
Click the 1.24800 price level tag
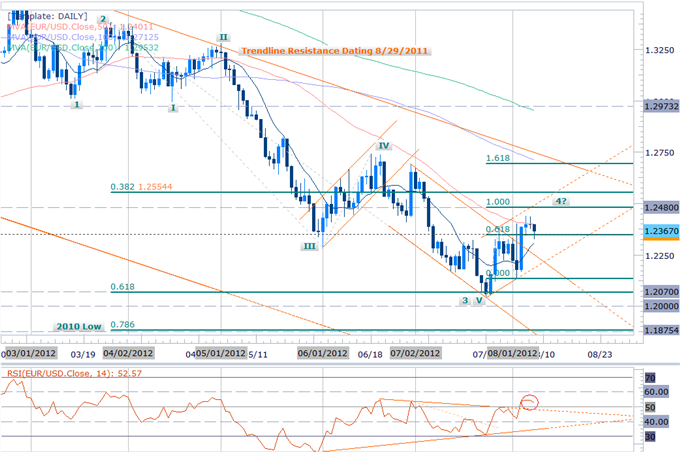[x=656, y=207]
